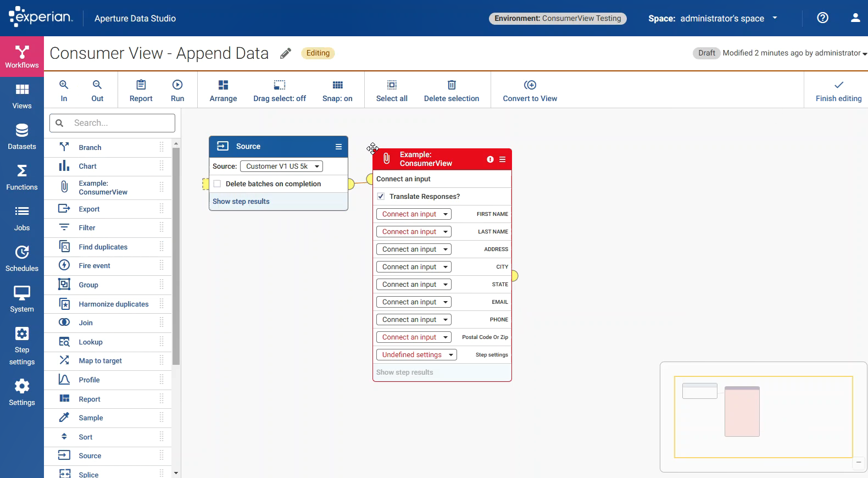Viewport: 868px width, 478px height.
Task: Uncheck Translate Responses checkbox
Action: (381, 196)
